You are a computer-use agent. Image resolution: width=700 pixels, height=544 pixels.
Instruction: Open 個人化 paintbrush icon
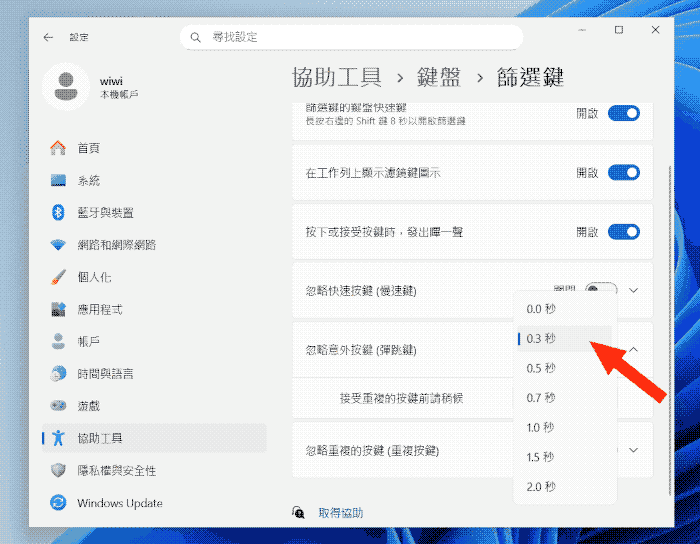(59, 277)
